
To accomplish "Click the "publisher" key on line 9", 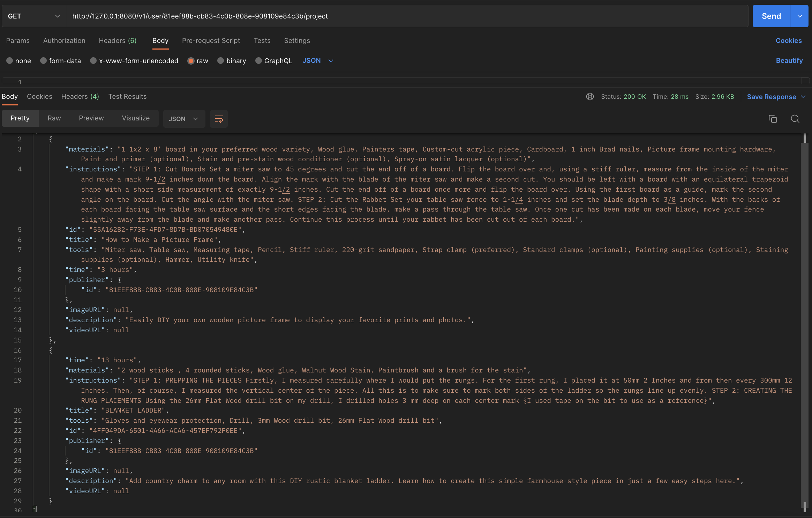I will pos(87,280).
